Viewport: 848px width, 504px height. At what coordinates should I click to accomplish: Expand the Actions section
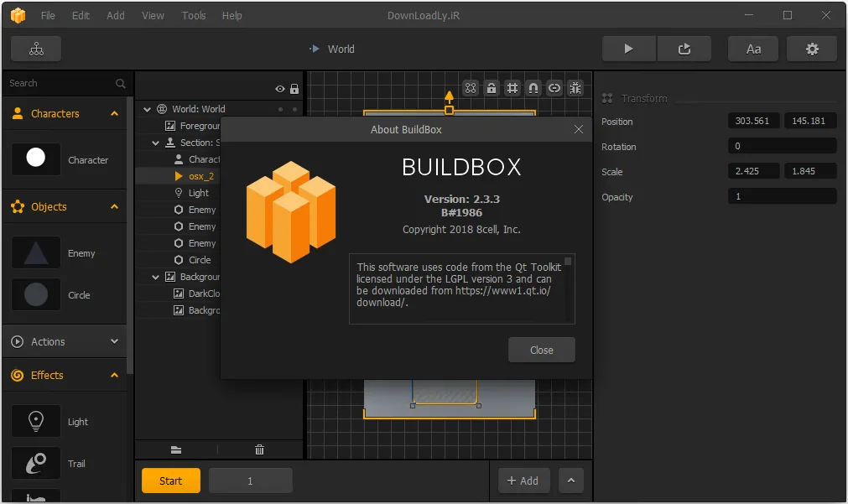114,341
